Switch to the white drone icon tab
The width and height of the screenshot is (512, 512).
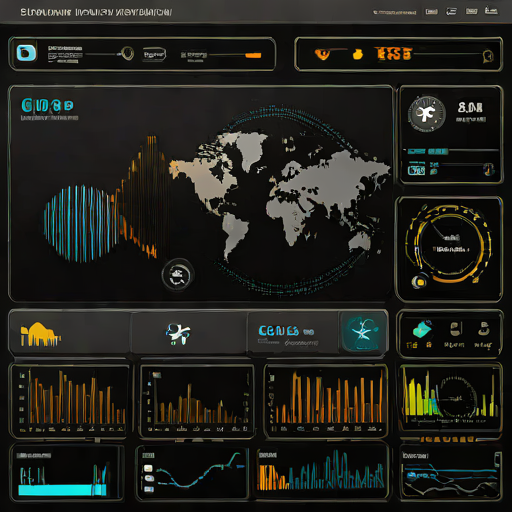(x=178, y=334)
